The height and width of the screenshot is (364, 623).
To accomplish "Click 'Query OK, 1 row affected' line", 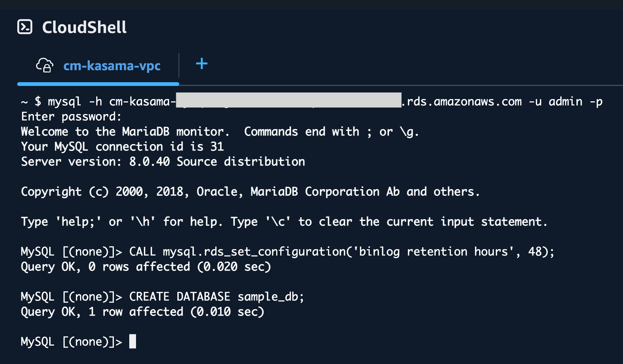I will (x=142, y=311).
